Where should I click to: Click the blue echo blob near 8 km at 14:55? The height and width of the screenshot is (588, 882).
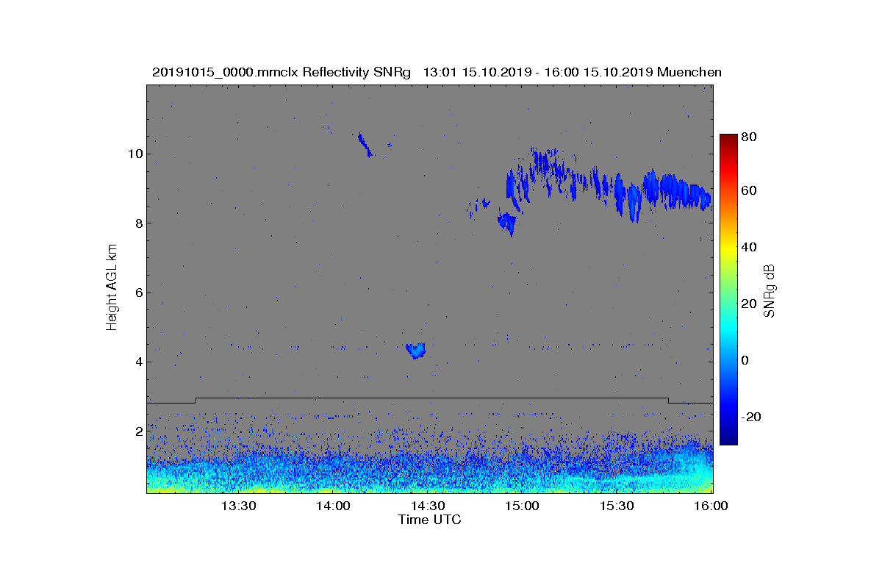tap(508, 222)
